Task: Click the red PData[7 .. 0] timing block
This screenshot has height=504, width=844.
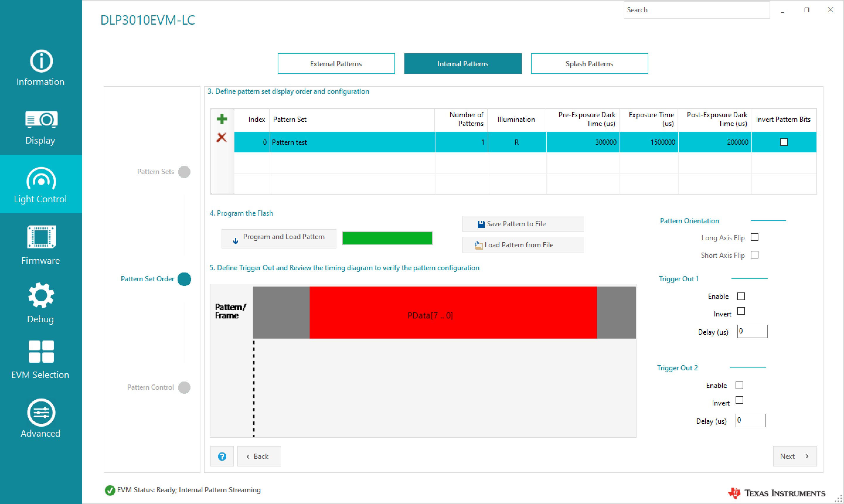Action: tap(453, 312)
